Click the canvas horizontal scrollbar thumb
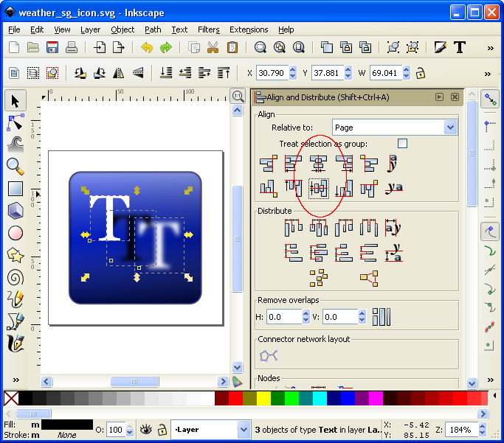The height and width of the screenshot is (443, 504). 135,381
